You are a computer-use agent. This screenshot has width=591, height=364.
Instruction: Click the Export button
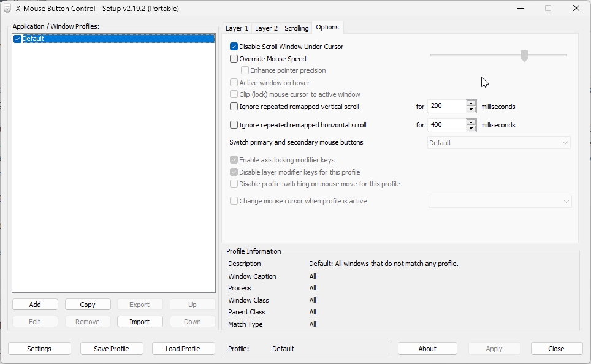coord(140,305)
